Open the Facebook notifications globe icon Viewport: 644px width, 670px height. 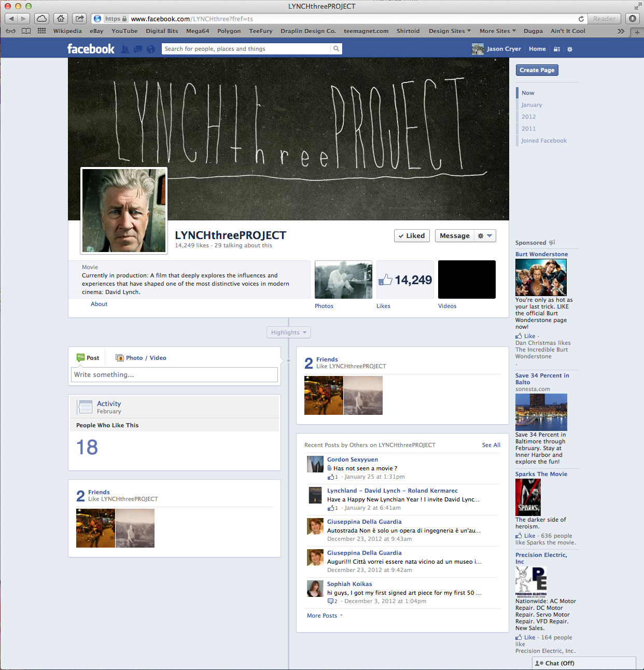tap(151, 49)
